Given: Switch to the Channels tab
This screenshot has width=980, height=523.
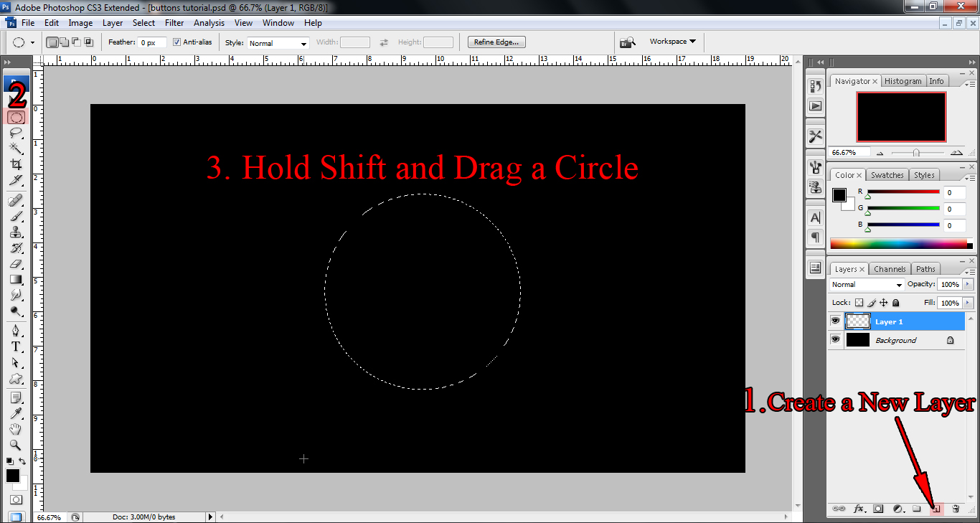Looking at the screenshot, I should tap(890, 269).
